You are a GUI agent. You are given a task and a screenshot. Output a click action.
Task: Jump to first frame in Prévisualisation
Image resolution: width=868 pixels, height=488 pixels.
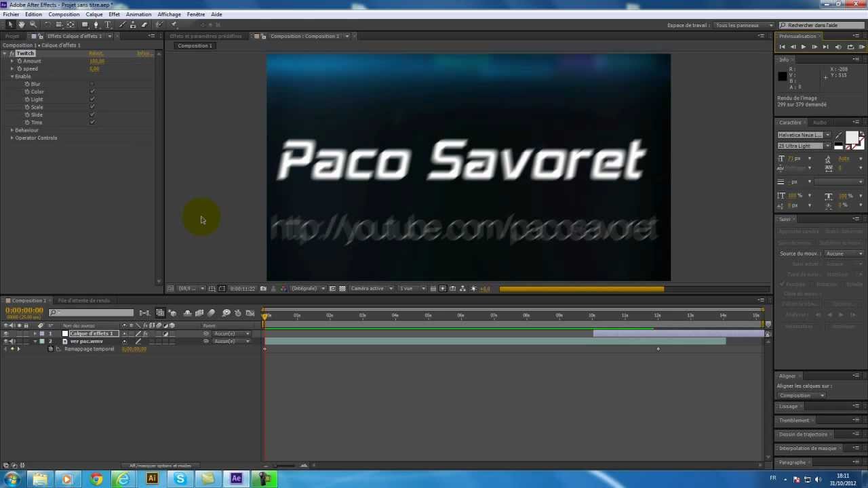pos(782,47)
